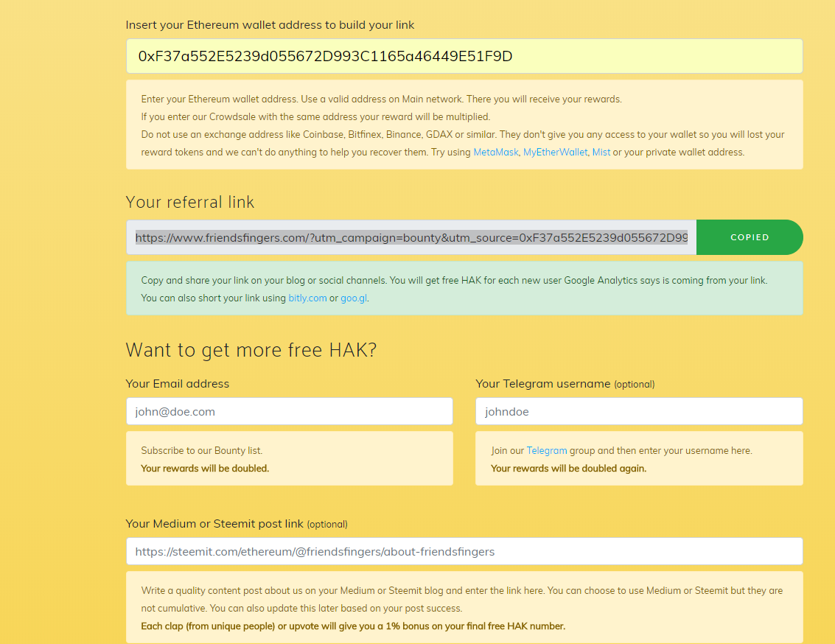Image resolution: width=835 pixels, height=644 pixels.
Task: Open the MyEtherWallet link
Action: pos(555,153)
